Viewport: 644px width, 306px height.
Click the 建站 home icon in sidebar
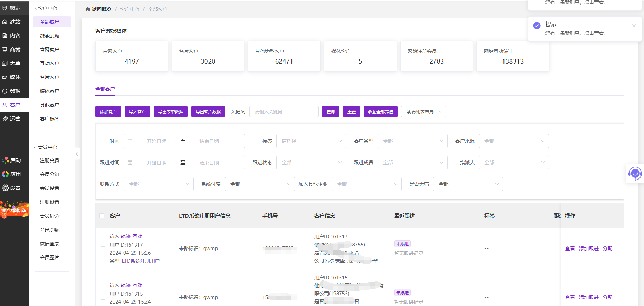click(x=5, y=22)
